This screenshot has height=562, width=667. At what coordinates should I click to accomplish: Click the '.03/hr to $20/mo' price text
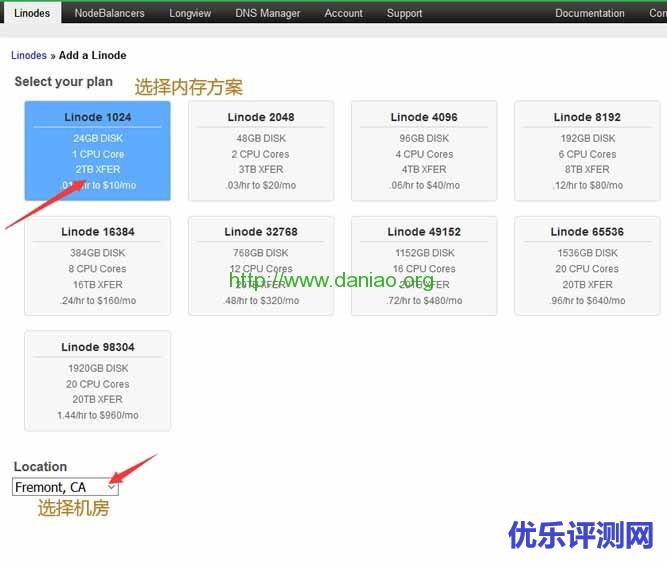pyautogui.click(x=261, y=185)
